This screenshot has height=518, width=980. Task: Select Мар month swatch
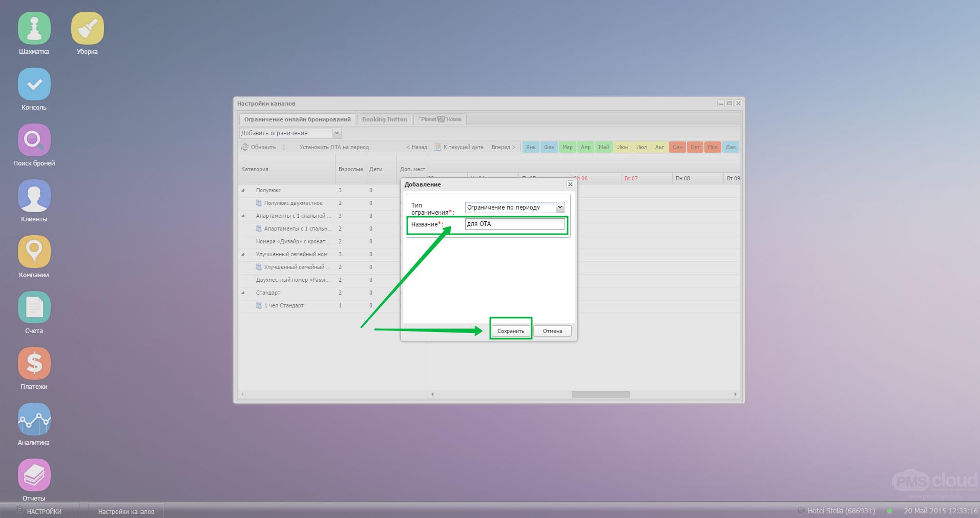pos(568,147)
